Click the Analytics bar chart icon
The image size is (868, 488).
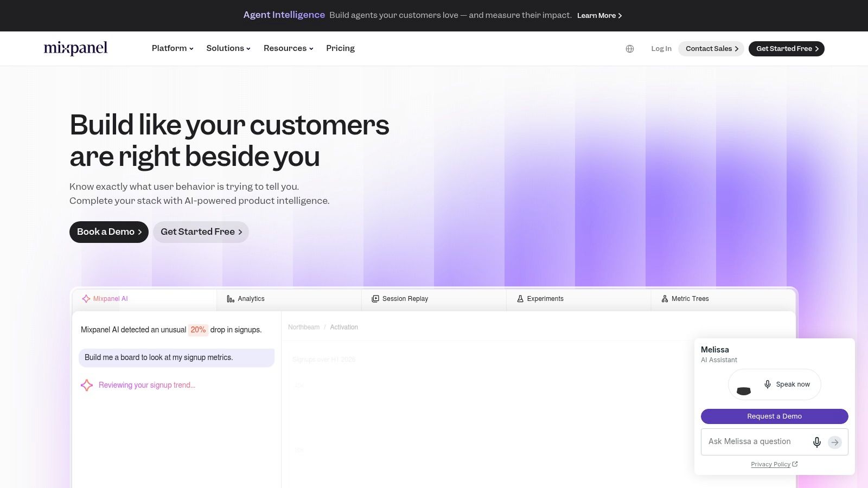[x=231, y=299]
